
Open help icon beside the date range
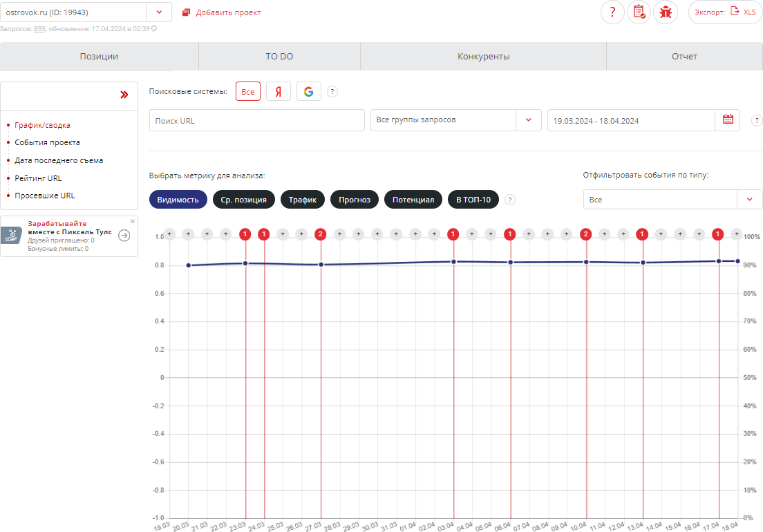pyautogui.click(x=757, y=121)
